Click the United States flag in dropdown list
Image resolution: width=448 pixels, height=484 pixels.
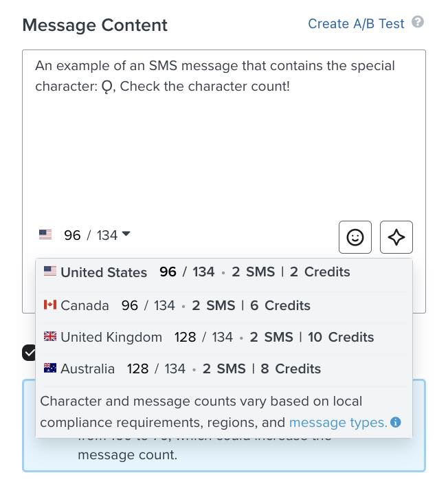pyautogui.click(x=49, y=272)
